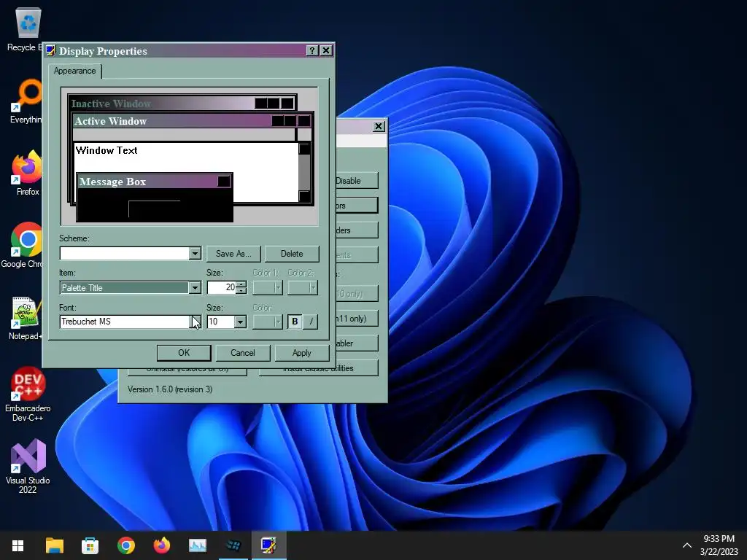Click the Display Properties title bar icon
The width and height of the screenshot is (747, 560).
coord(50,50)
